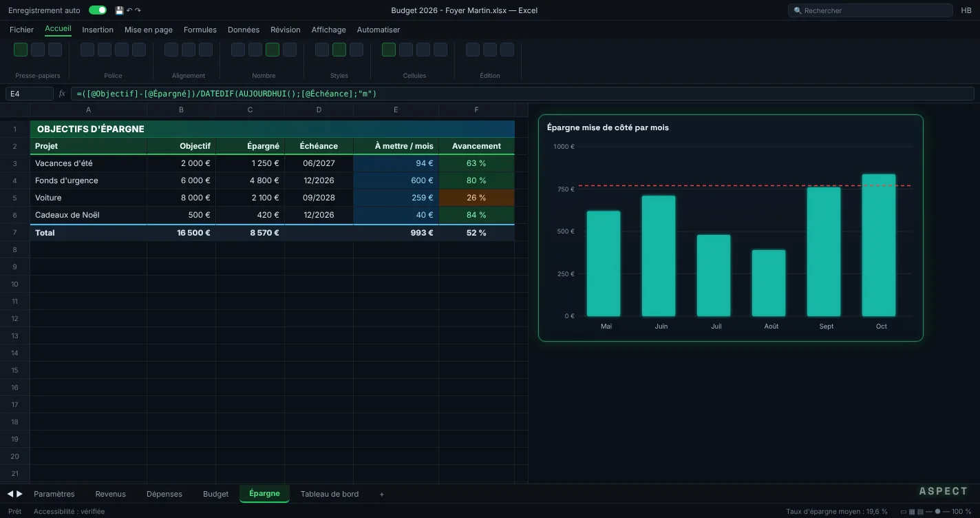Go to next sheet with right arrow
The image size is (980, 518).
point(19,494)
